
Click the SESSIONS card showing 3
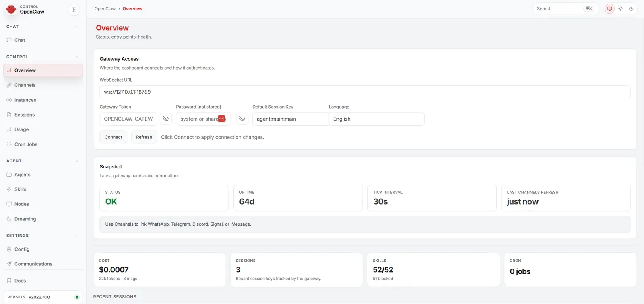(296, 270)
